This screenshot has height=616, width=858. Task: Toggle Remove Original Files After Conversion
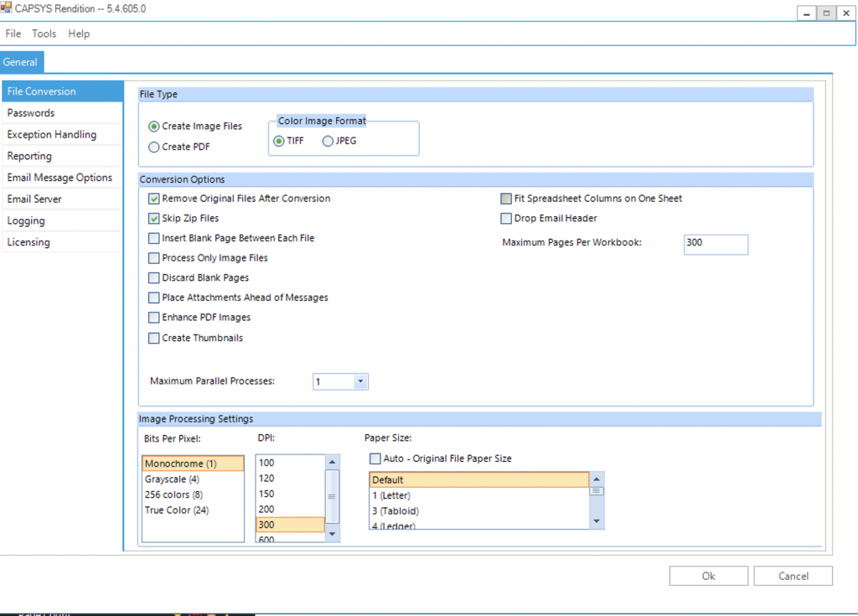(x=154, y=199)
